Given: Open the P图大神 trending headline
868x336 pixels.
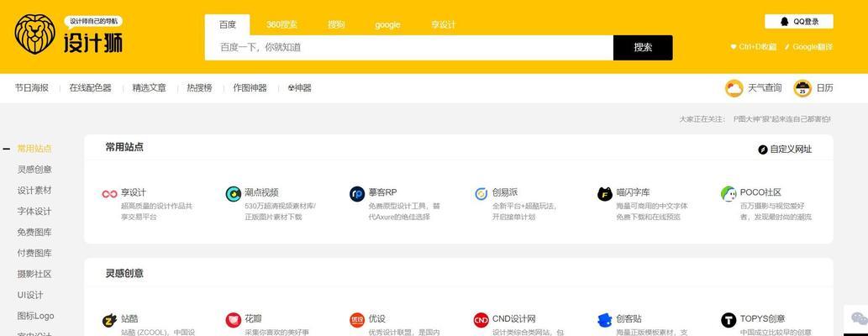Looking at the screenshot, I should 781,119.
